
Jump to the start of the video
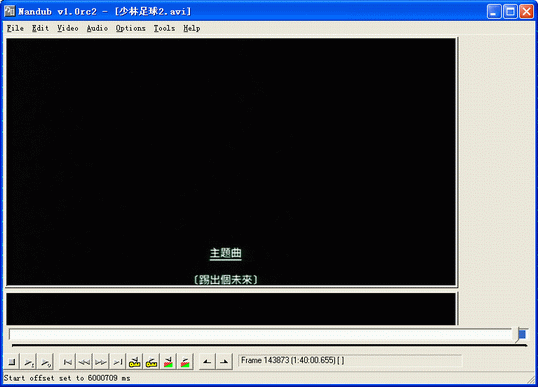tap(67, 362)
